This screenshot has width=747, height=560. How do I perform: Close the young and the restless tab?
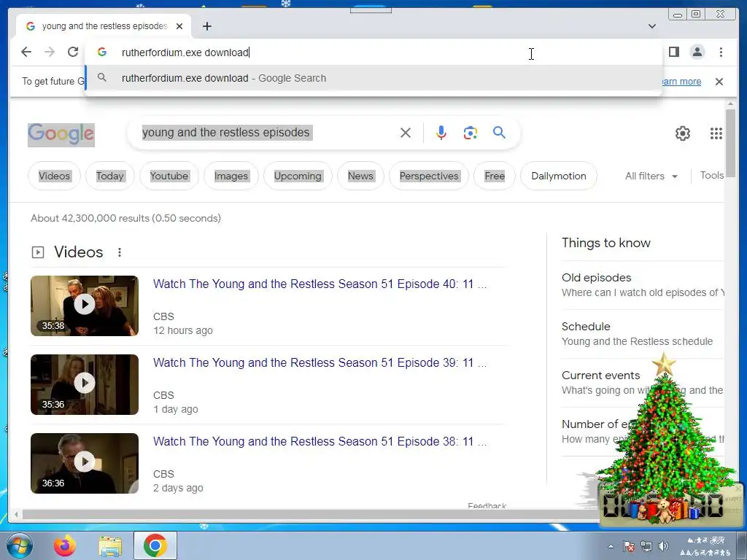(179, 26)
